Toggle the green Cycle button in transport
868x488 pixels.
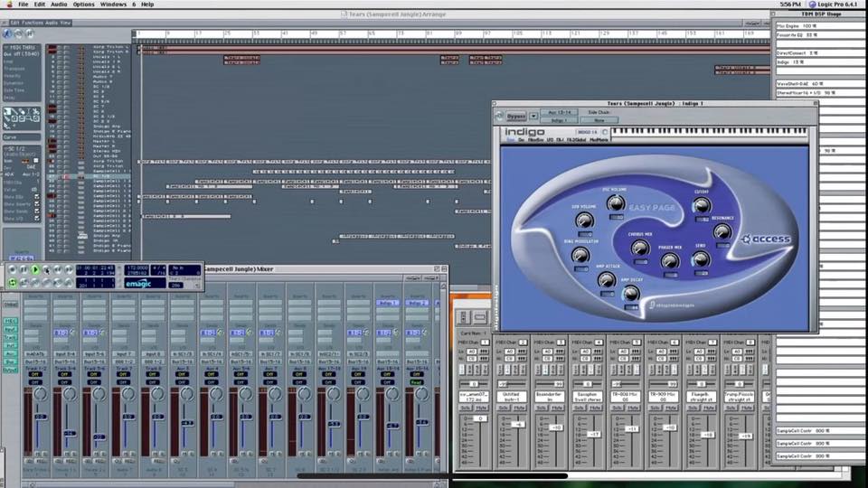(x=14, y=283)
